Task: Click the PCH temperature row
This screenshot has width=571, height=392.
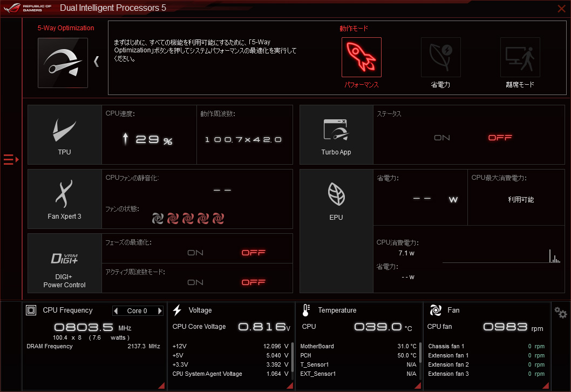Action: click(358, 356)
